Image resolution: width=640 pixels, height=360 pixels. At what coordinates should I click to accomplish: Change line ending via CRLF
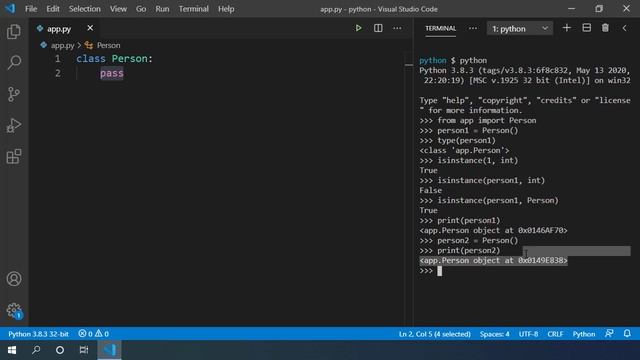pos(555,334)
